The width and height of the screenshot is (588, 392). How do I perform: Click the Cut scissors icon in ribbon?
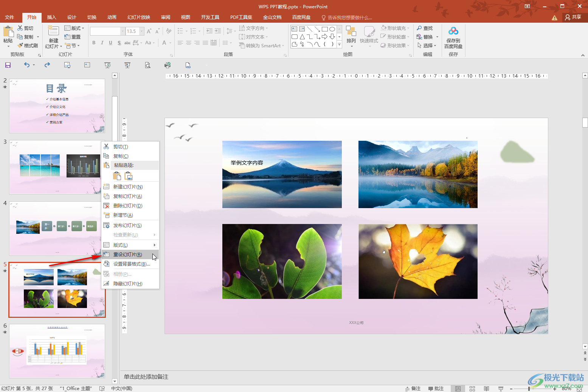pyautogui.click(x=20, y=28)
